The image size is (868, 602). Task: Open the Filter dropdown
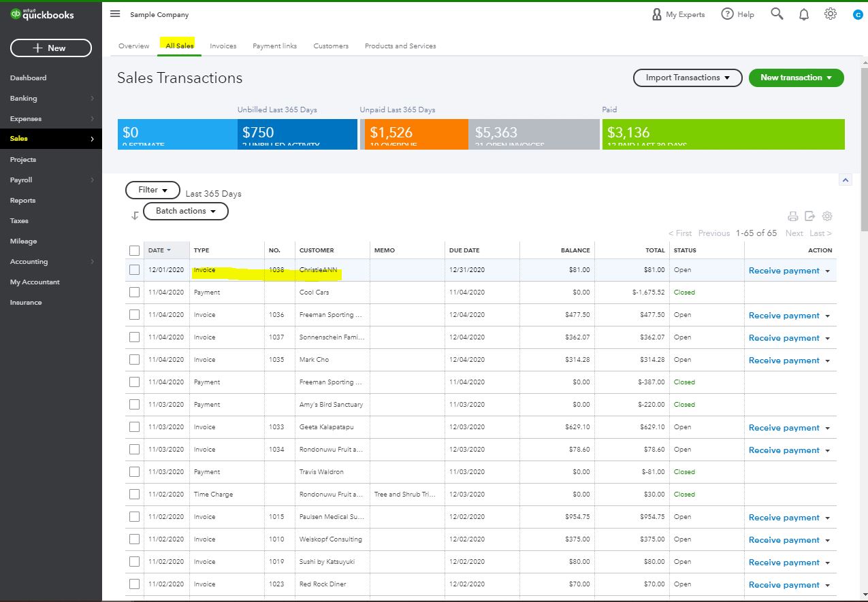point(153,190)
